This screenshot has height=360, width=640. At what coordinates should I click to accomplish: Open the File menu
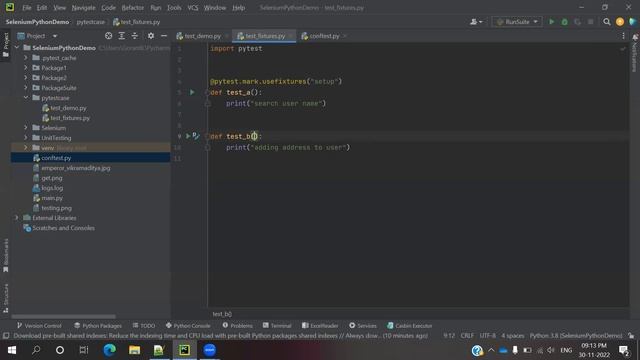point(27,8)
